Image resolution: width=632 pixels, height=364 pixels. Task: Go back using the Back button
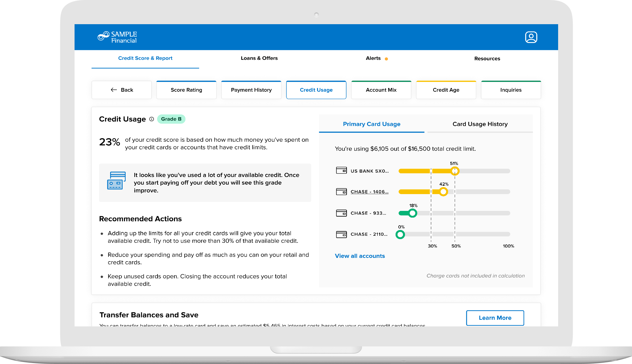(122, 90)
